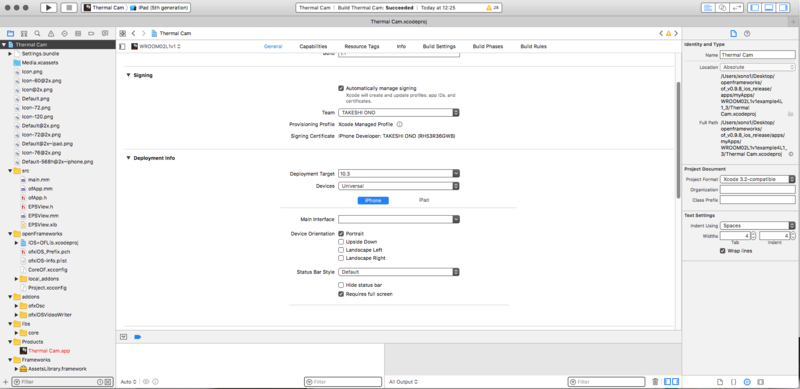Image resolution: width=800 pixels, height=389 pixels.
Task: Uncheck Portrait orientation
Action: (x=341, y=234)
